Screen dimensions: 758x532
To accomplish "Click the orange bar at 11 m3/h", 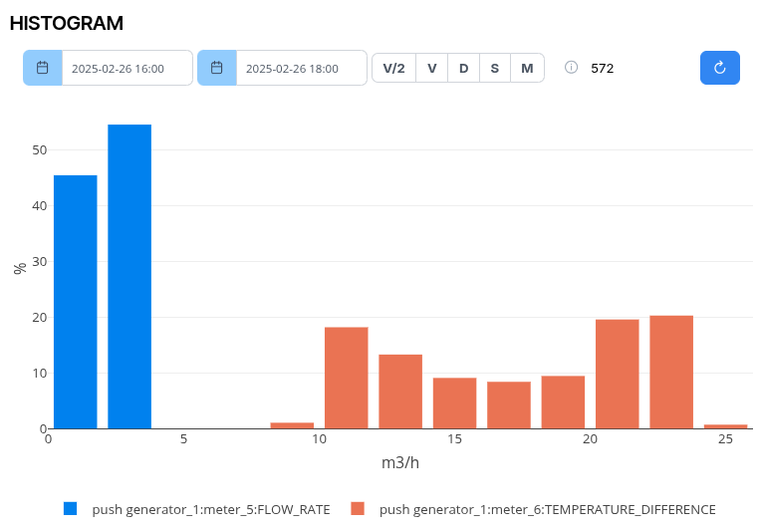I will pos(346,378).
